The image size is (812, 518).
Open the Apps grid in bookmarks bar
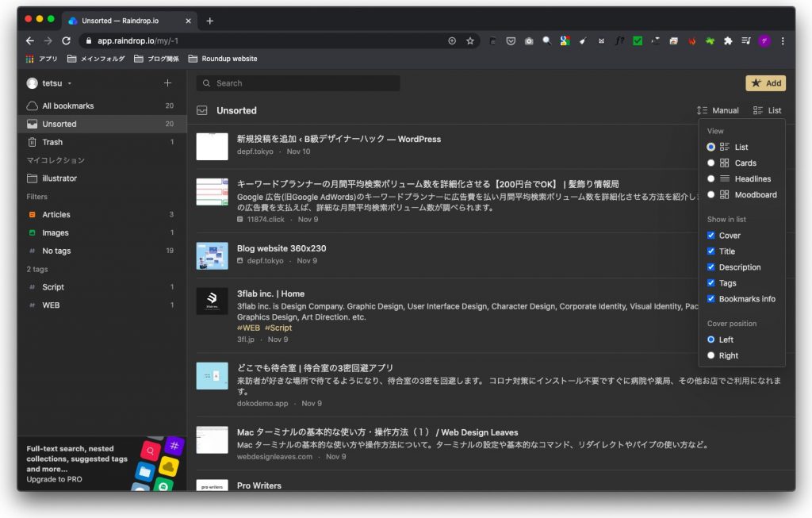click(x=29, y=59)
